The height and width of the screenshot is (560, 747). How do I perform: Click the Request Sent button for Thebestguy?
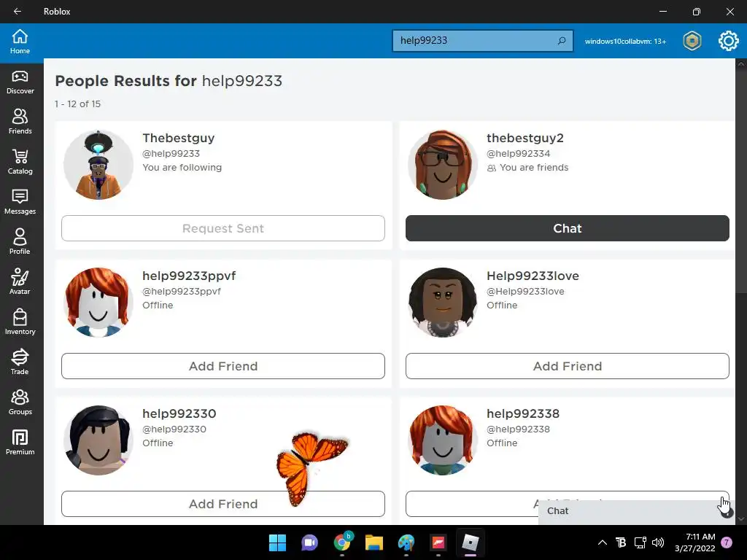223,228
